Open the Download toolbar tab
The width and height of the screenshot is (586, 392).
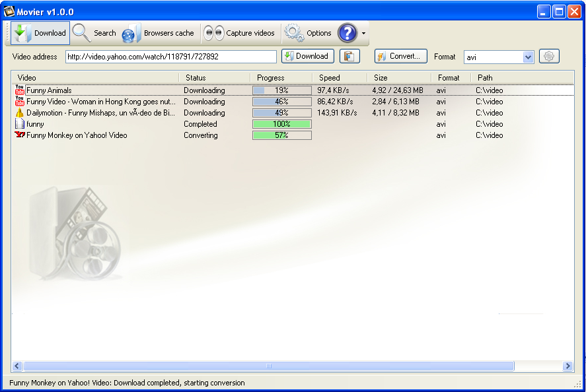[x=40, y=33]
